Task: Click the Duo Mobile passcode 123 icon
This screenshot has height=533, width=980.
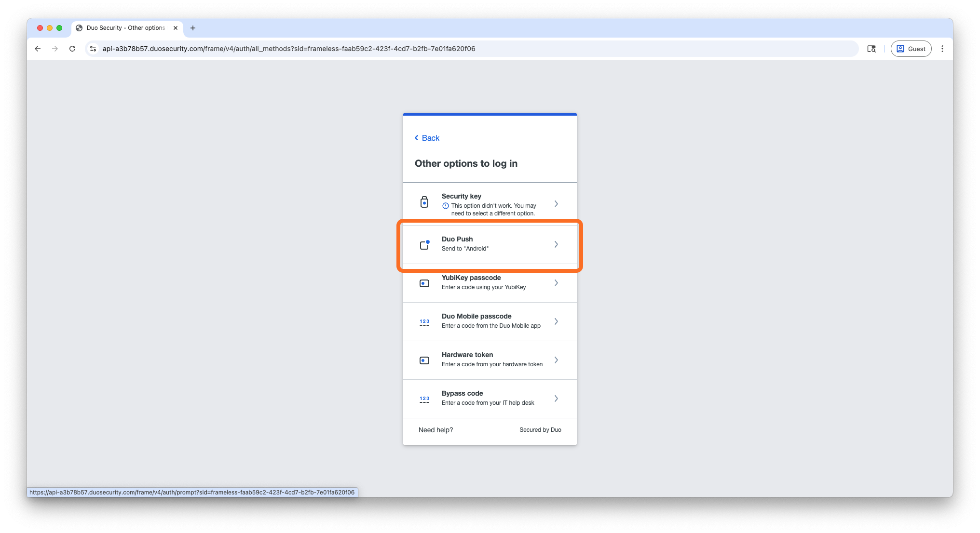Action: tap(424, 322)
